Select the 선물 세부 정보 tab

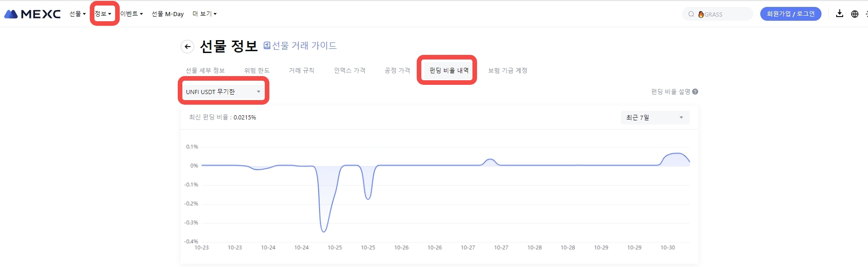tap(205, 71)
